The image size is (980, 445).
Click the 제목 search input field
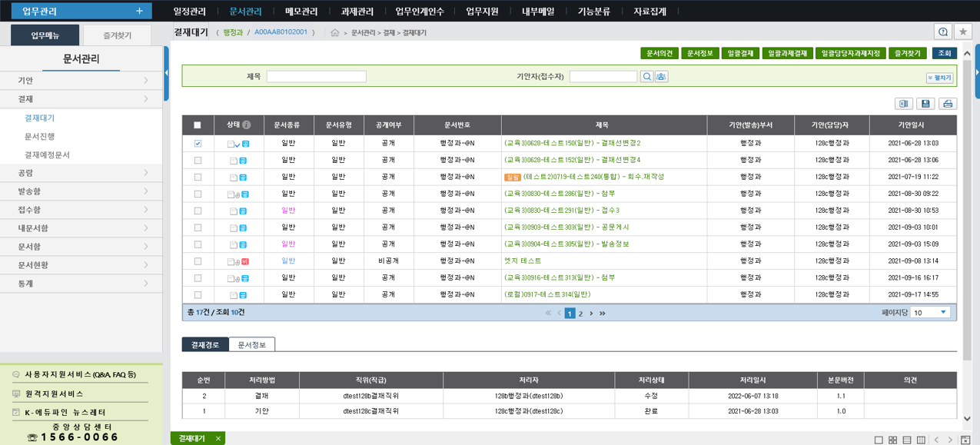pos(316,77)
